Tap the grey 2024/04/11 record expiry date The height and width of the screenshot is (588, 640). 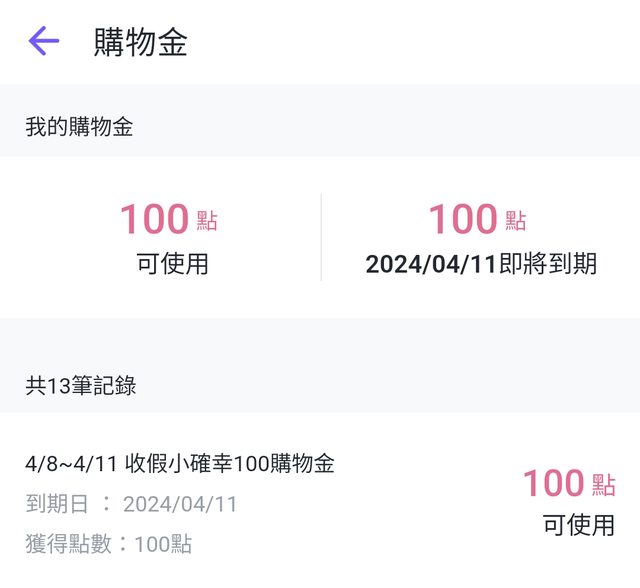180,504
